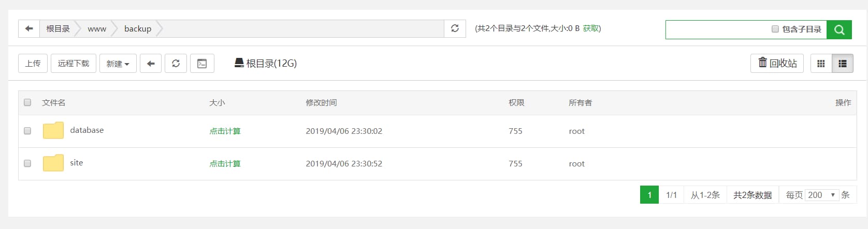868x229 pixels.
Task: Switch to grid icon view
Action: coord(821,64)
